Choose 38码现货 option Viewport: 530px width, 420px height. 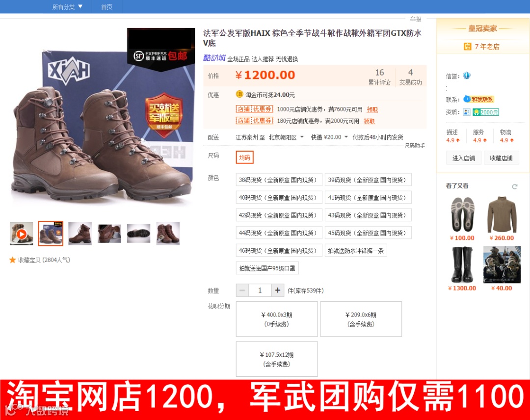279,180
